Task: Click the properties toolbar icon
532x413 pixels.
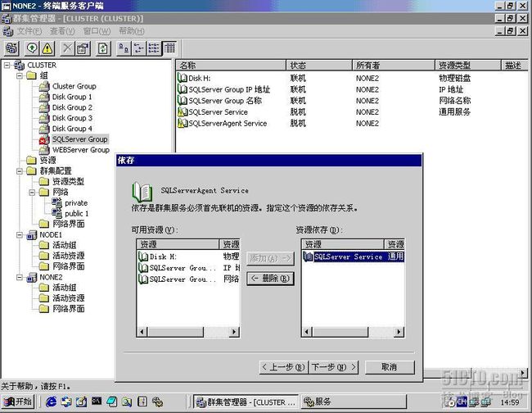Action: [83, 48]
